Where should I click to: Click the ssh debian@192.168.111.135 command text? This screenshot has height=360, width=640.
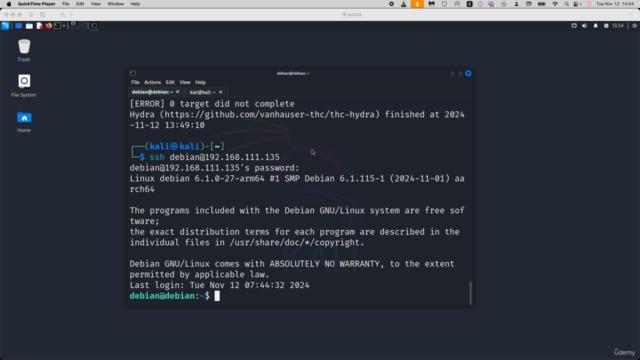pos(215,157)
